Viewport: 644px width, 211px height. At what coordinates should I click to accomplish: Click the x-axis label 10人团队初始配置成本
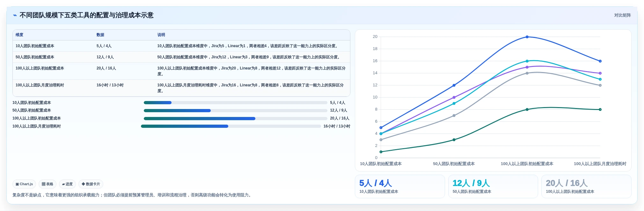click(381, 164)
